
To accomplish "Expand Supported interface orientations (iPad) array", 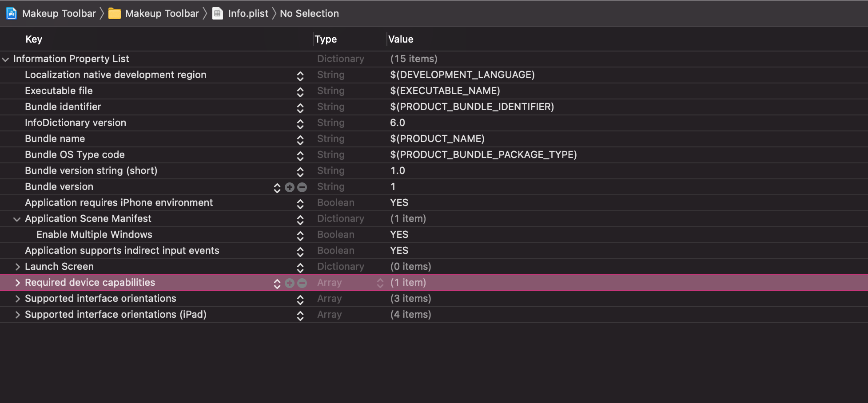I will click(x=17, y=315).
